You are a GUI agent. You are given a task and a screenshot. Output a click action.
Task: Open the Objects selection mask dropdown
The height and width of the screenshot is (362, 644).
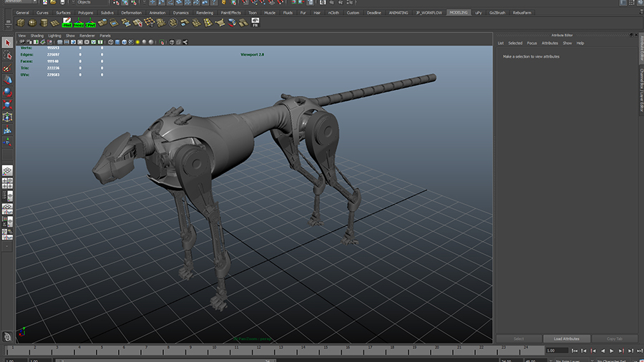tap(89, 2)
